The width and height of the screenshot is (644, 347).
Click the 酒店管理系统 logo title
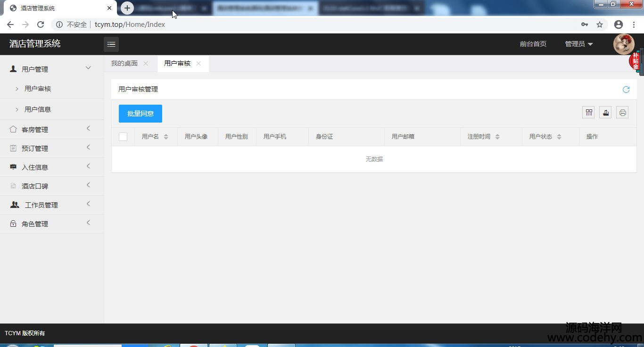[x=35, y=44]
